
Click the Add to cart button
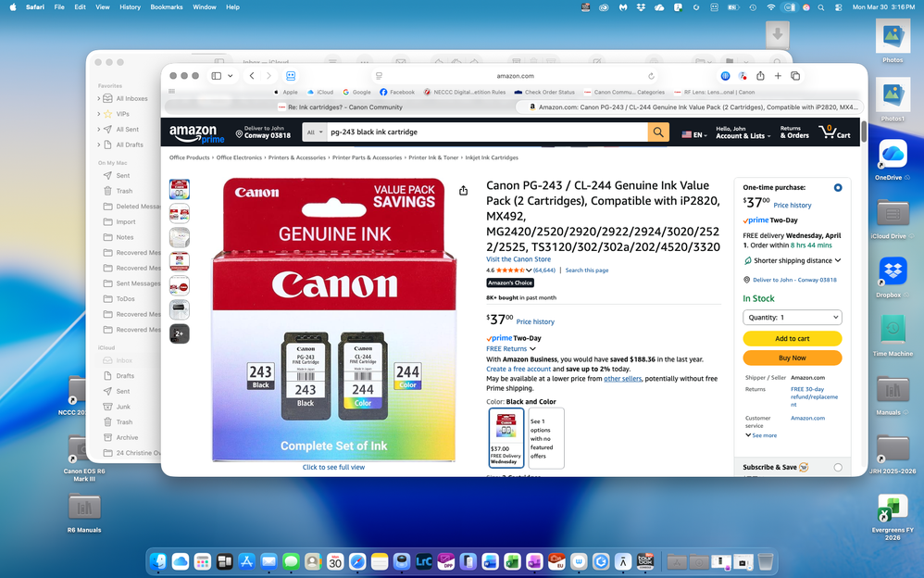coord(792,338)
